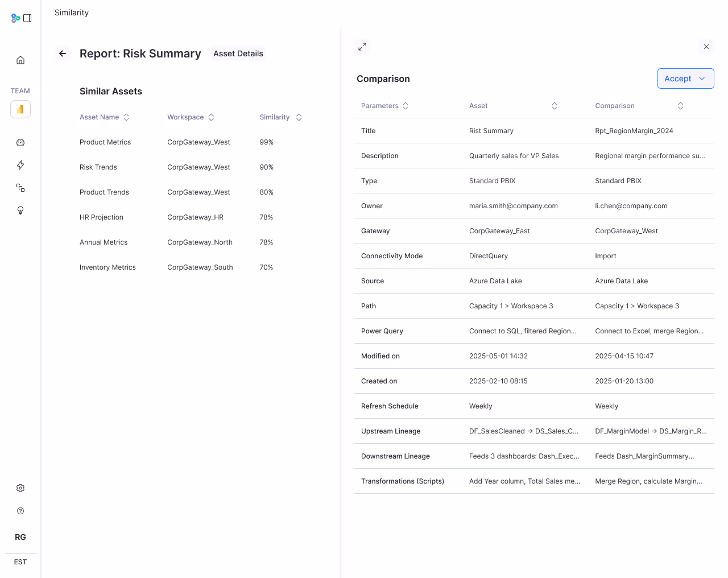Click the Refresh Schedule parameter
728x578 pixels.
(x=390, y=406)
